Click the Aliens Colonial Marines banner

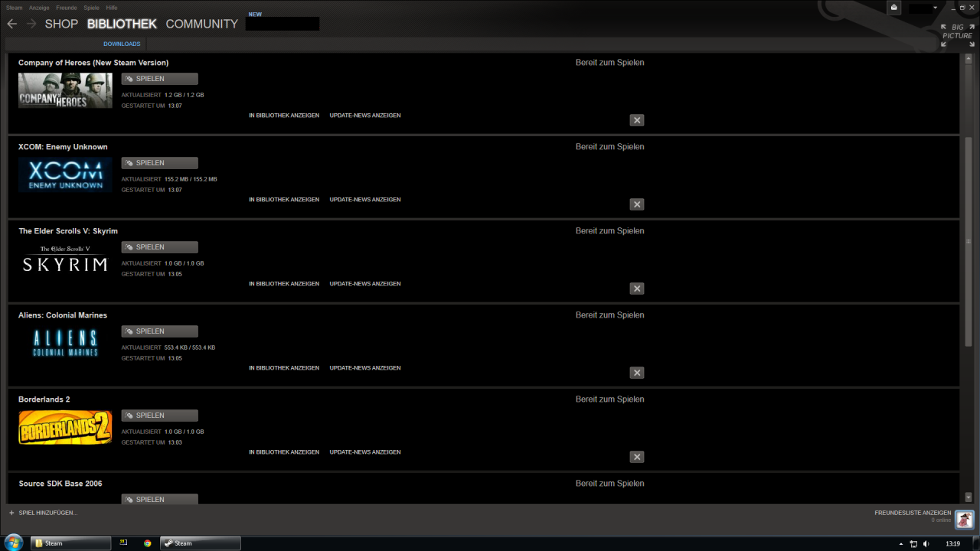click(65, 343)
